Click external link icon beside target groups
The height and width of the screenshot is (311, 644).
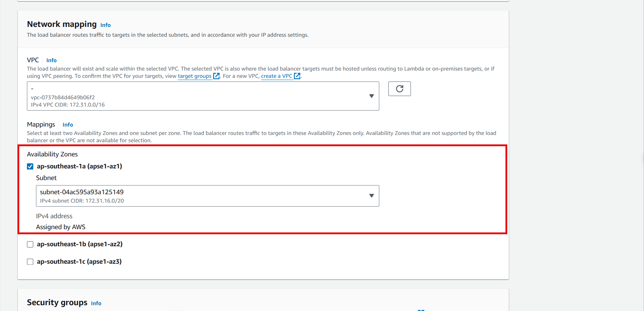216,76
